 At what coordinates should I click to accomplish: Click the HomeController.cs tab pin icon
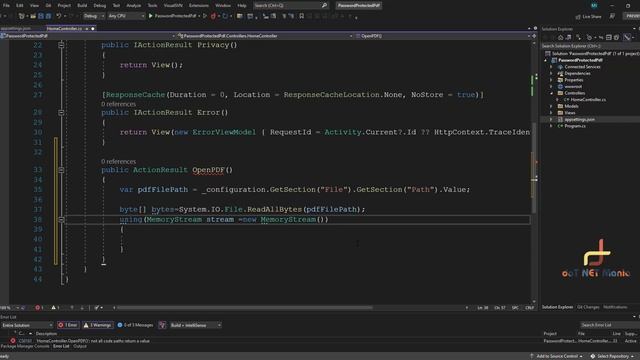87,29
